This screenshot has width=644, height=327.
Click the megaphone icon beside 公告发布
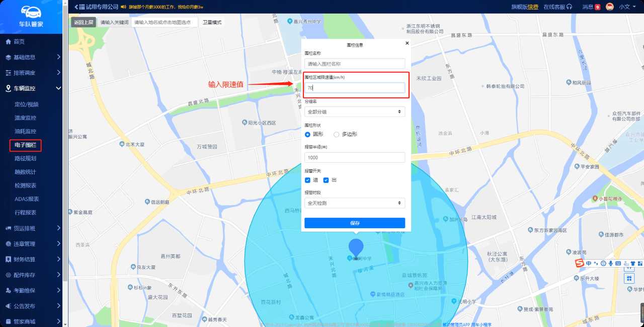click(8, 306)
